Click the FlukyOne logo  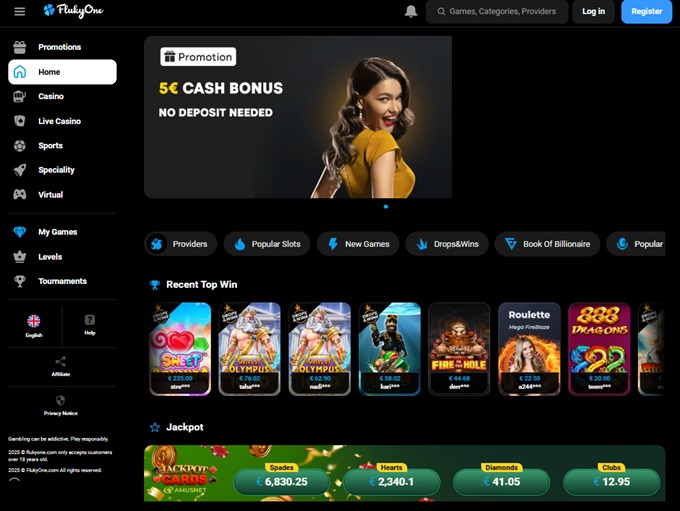tap(73, 10)
